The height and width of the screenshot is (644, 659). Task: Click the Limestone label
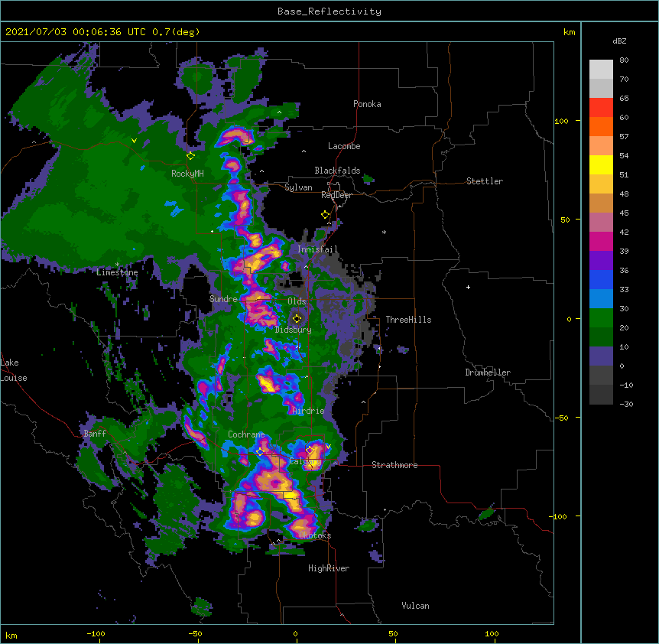pyautogui.click(x=117, y=272)
